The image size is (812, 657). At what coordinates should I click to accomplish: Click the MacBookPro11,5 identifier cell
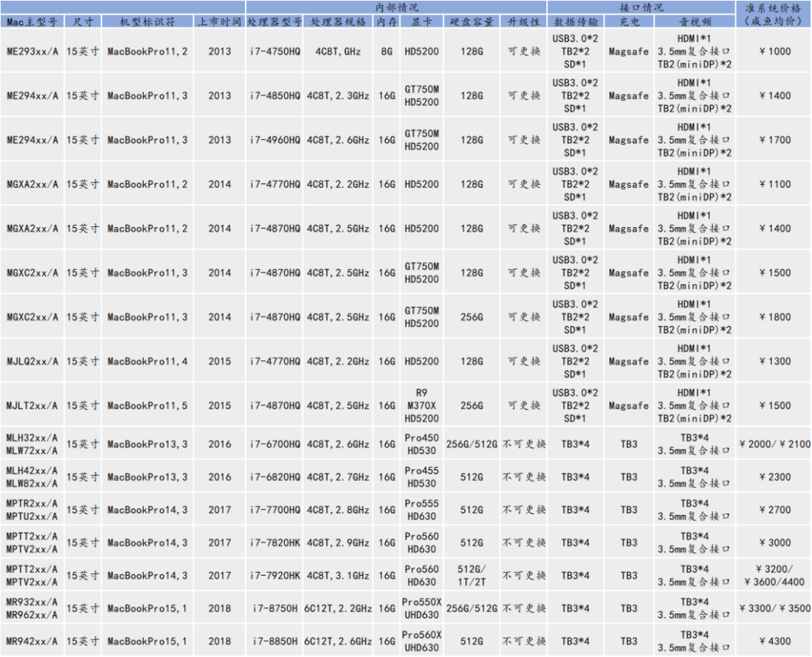(147, 405)
